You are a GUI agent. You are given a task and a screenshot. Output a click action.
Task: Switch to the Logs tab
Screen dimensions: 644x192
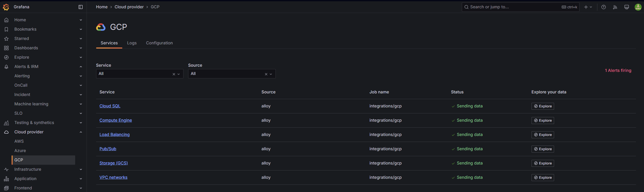132,43
